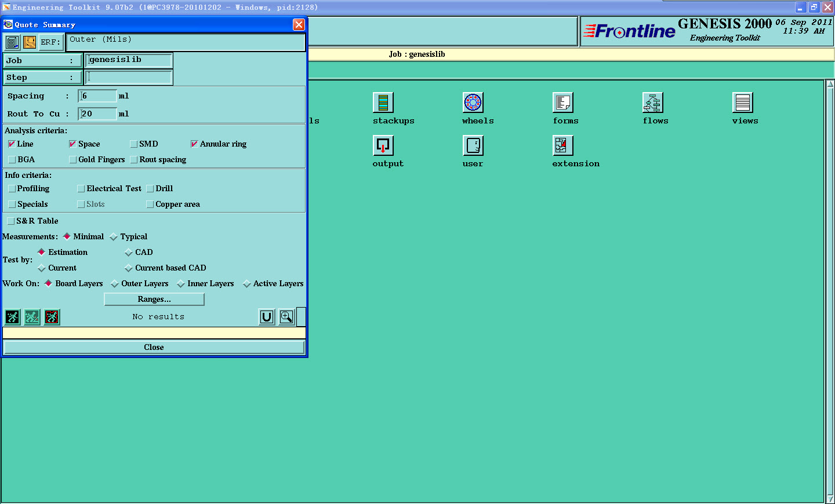Viewport: 835px width, 504px height.
Task: Click the red-outlined running-man icon
Action: pos(52,317)
